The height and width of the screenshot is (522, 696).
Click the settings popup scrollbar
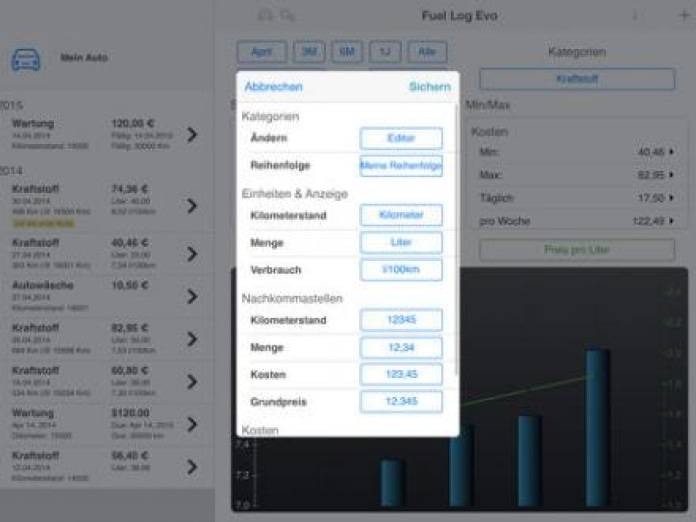(x=457, y=240)
